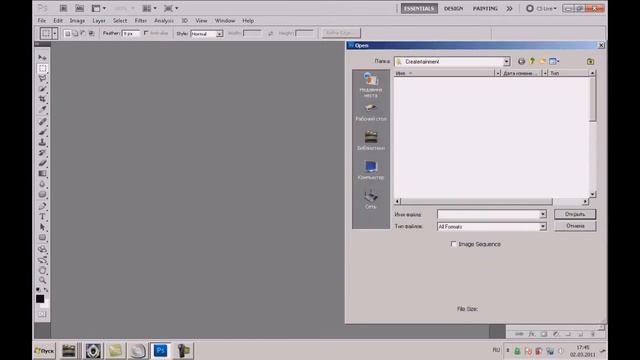Switch to the Design workspace
The height and width of the screenshot is (360, 640).
coord(453,9)
